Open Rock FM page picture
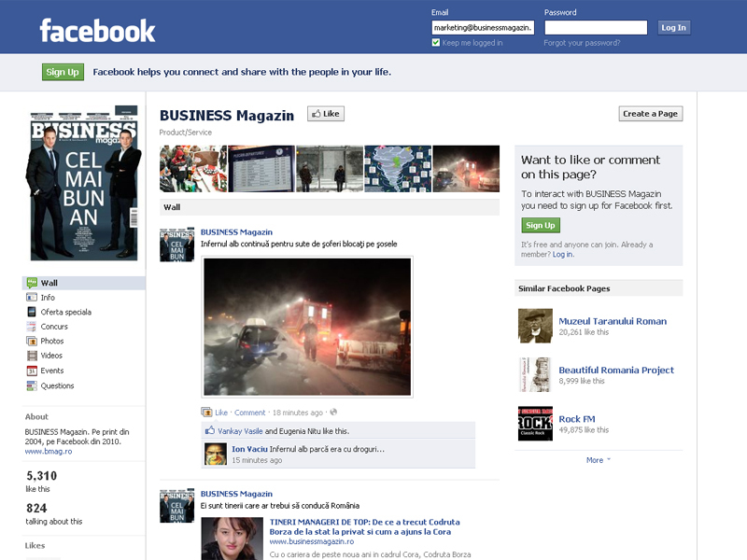 pos(535,424)
